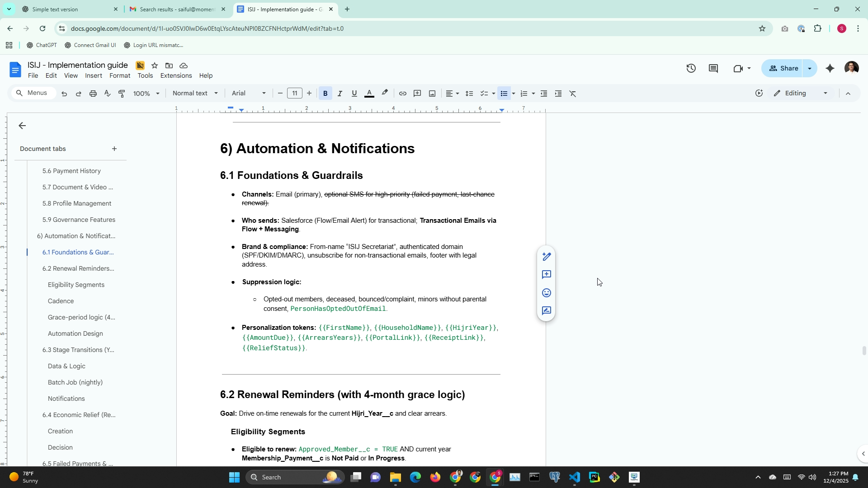This screenshot has width=868, height=488.
Task: Click the Clear formatting icon
Action: tap(572, 94)
